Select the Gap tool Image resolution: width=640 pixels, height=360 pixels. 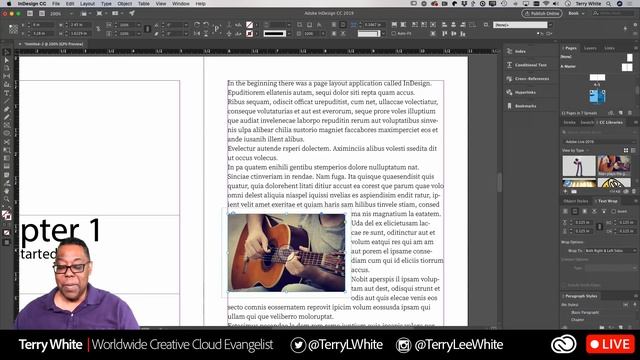pyautogui.click(x=7, y=76)
